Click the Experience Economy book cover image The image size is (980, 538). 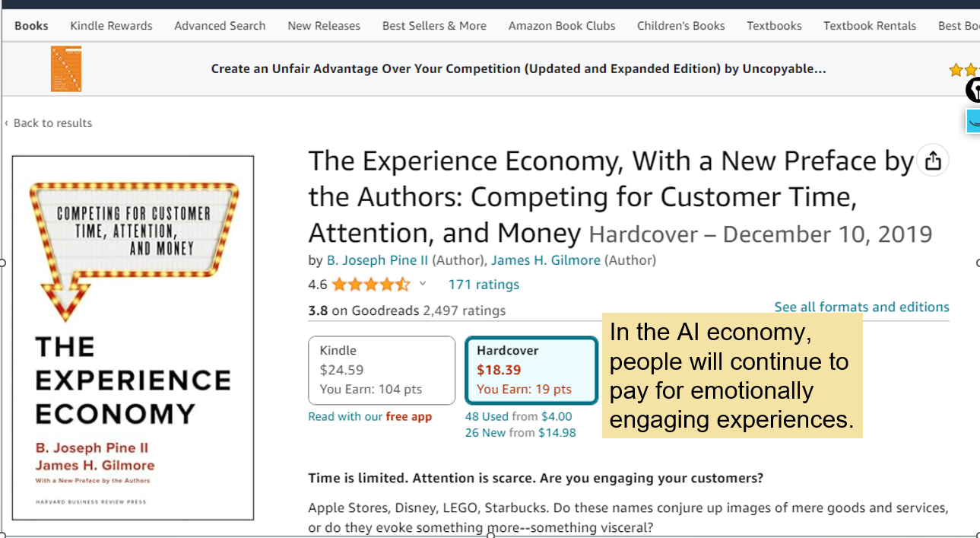[x=133, y=338]
